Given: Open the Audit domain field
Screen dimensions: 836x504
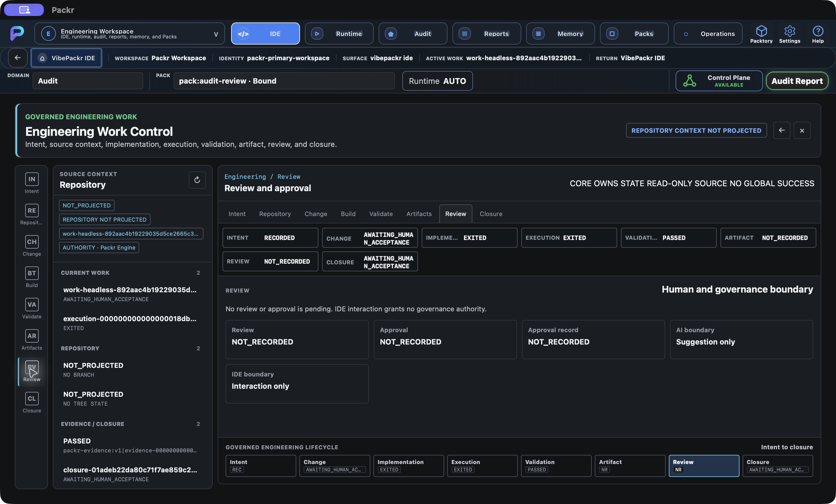Looking at the screenshot, I should click(x=88, y=81).
